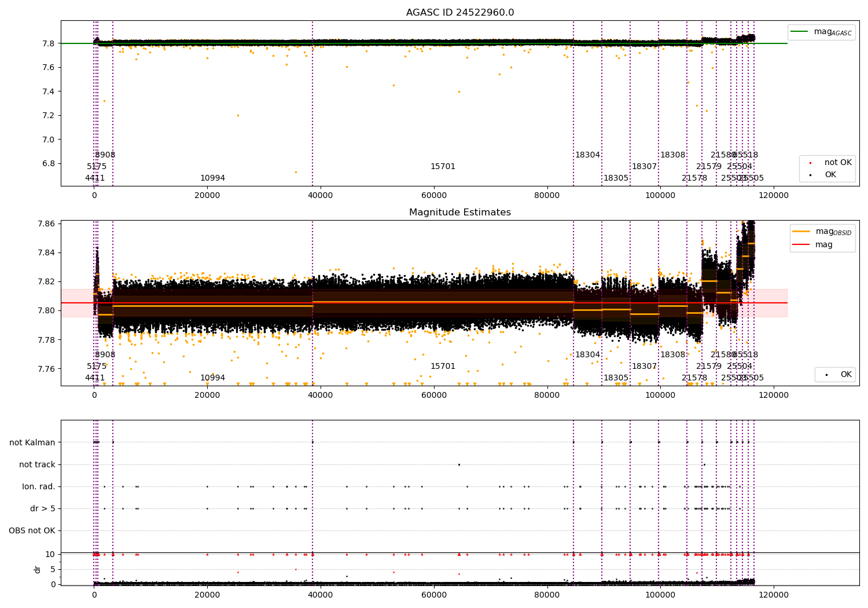Click OBSID label 10994 in the top panel

click(212, 178)
